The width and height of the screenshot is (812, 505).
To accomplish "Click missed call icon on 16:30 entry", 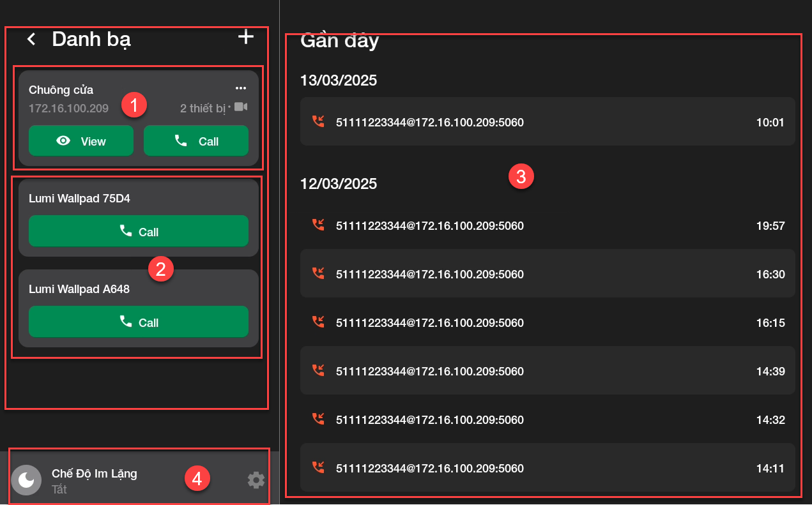I will coord(318,273).
